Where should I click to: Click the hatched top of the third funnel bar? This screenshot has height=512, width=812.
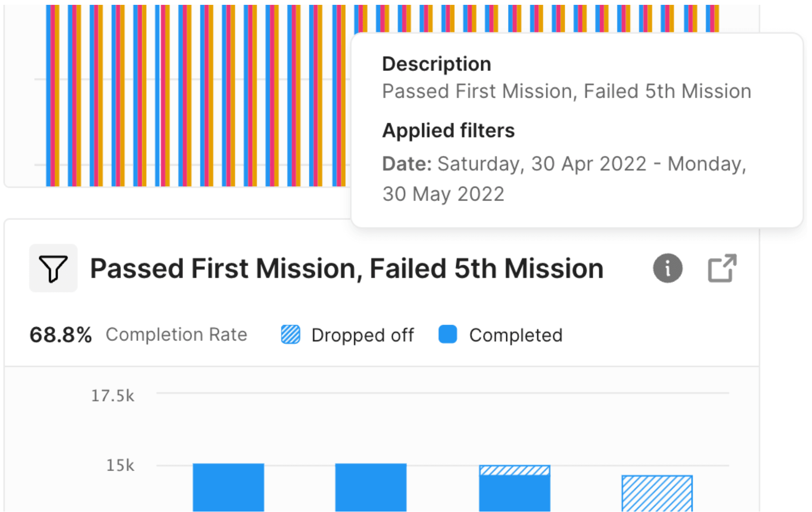pos(515,471)
